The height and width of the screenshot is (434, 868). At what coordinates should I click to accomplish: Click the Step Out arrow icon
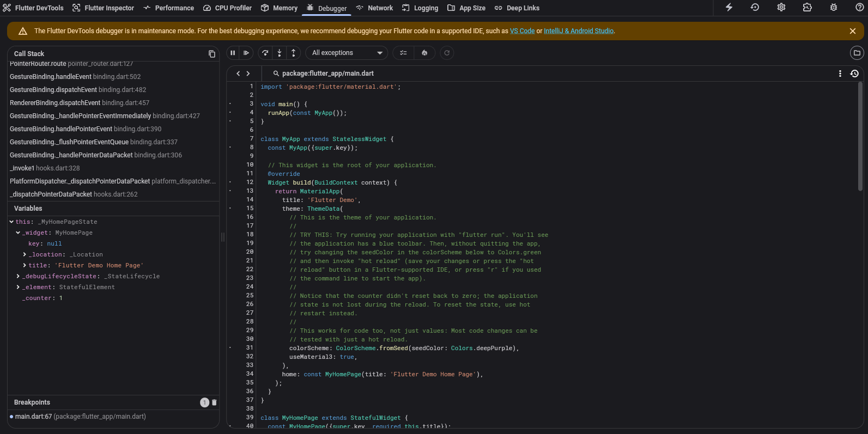[294, 53]
